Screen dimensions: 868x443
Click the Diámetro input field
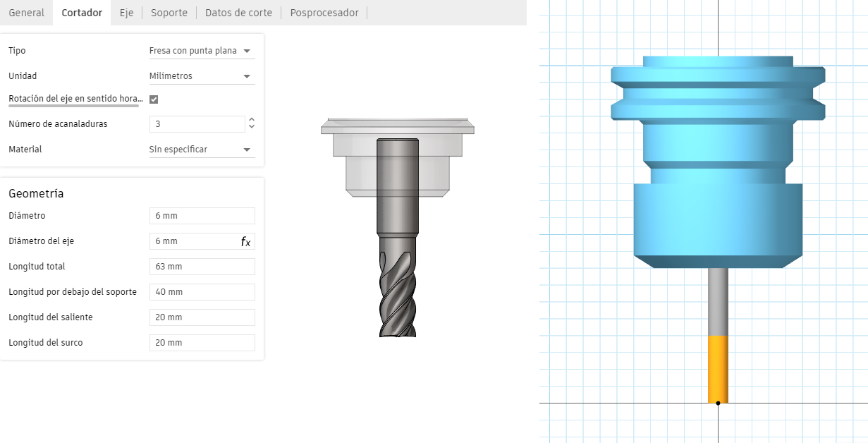[202, 216]
